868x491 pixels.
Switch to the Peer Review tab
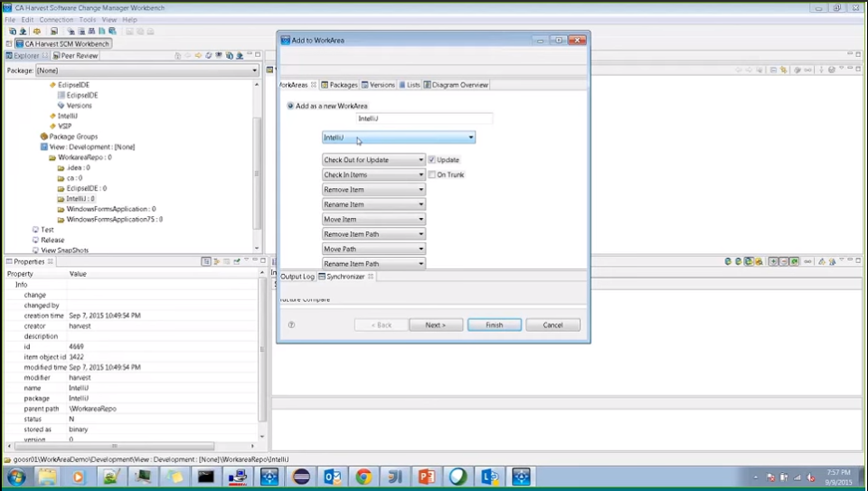coord(75,55)
